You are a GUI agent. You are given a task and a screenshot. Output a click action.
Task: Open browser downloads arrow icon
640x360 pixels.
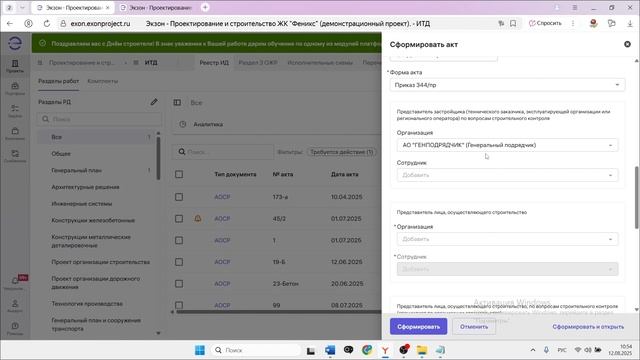[x=630, y=24]
